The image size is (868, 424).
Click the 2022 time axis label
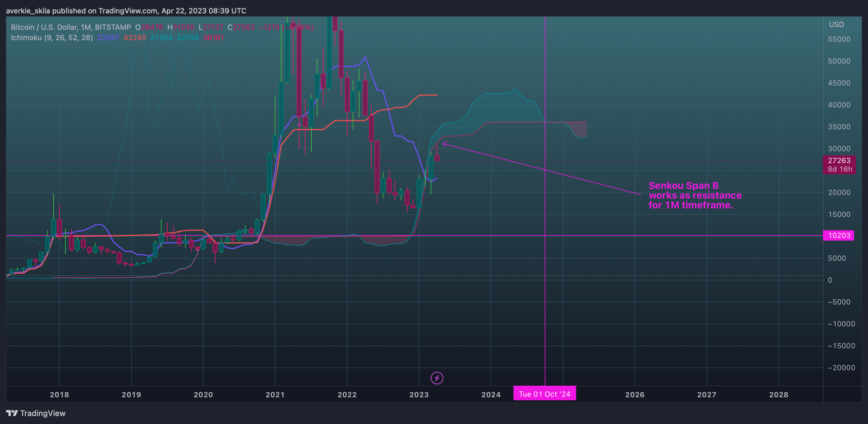point(347,395)
